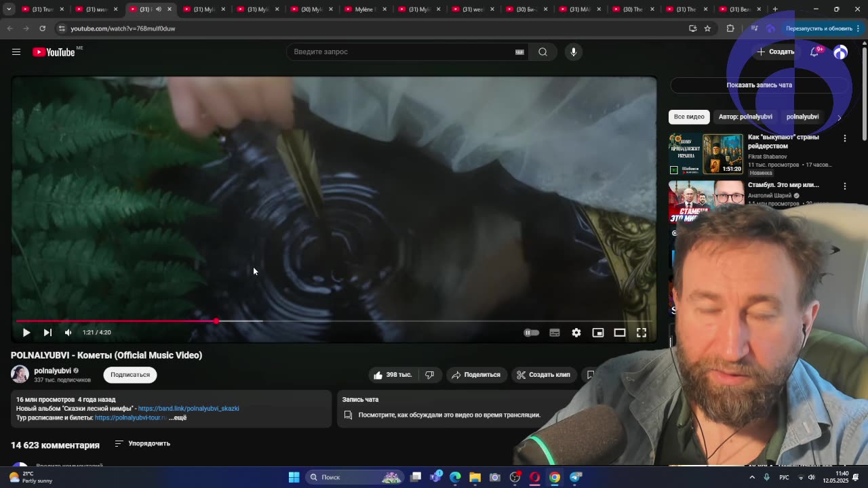Viewport: 868px width, 488px height.
Task: Open the polnalyubvi channel avatar
Action: pyautogui.click(x=20, y=374)
